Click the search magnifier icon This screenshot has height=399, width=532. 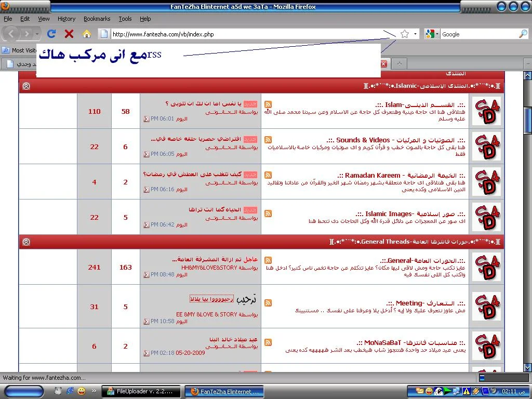coord(523,34)
